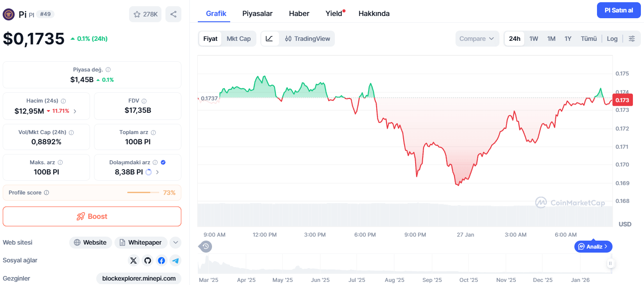Open the Piyasalar tab
The image size is (644, 285).
point(257,13)
